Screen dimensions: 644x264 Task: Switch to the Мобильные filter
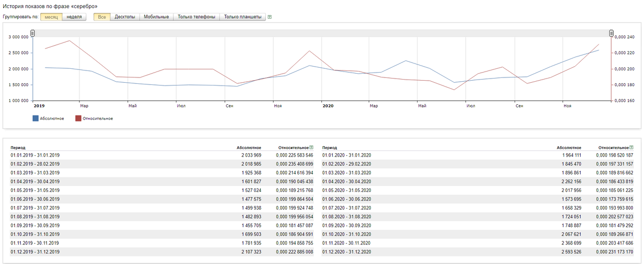157,17
